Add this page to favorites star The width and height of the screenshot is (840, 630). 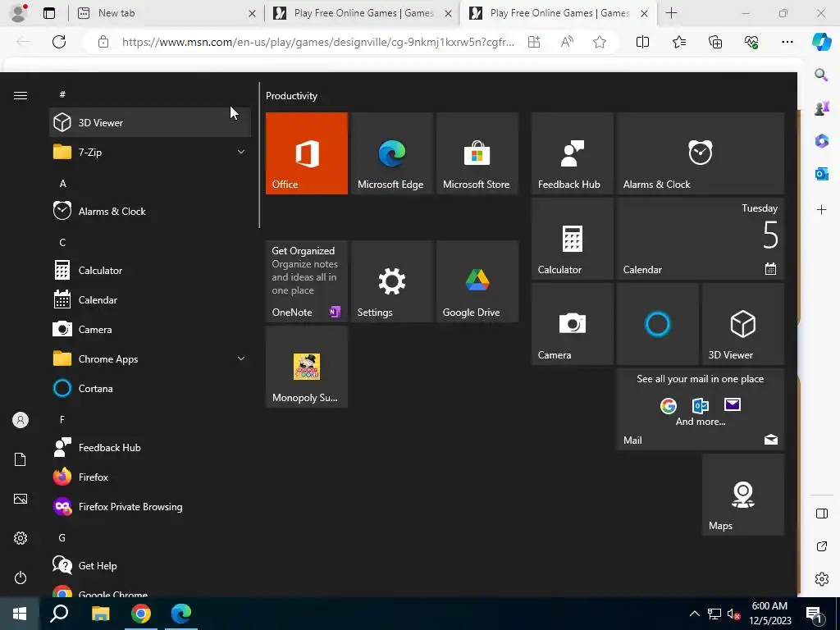pyautogui.click(x=600, y=42)
